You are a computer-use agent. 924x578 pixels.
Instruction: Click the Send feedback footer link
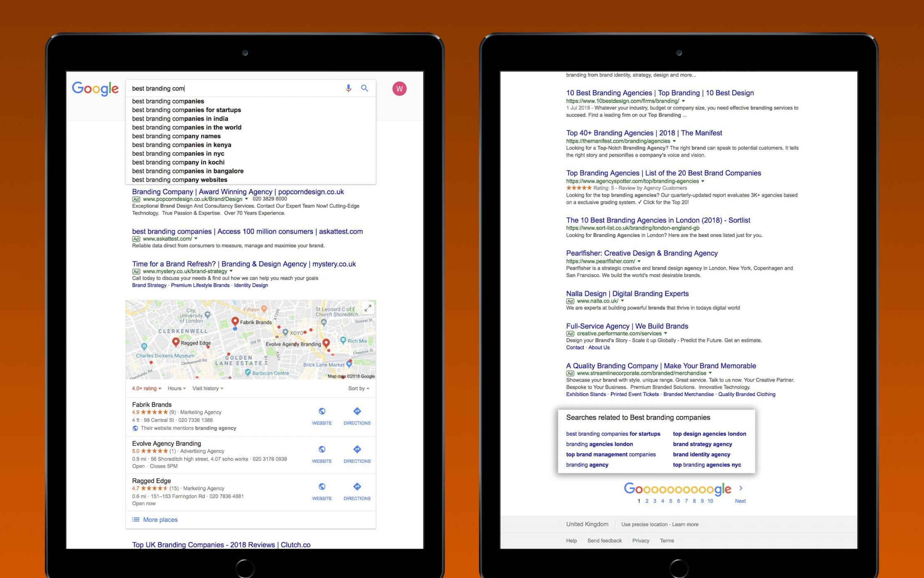point(604,541)
